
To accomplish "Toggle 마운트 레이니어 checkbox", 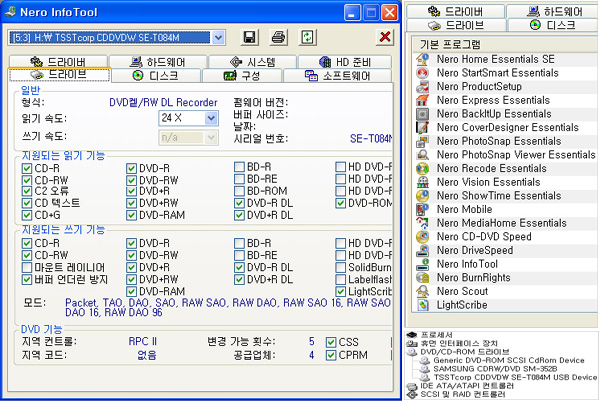I will [x=26, y=267].
